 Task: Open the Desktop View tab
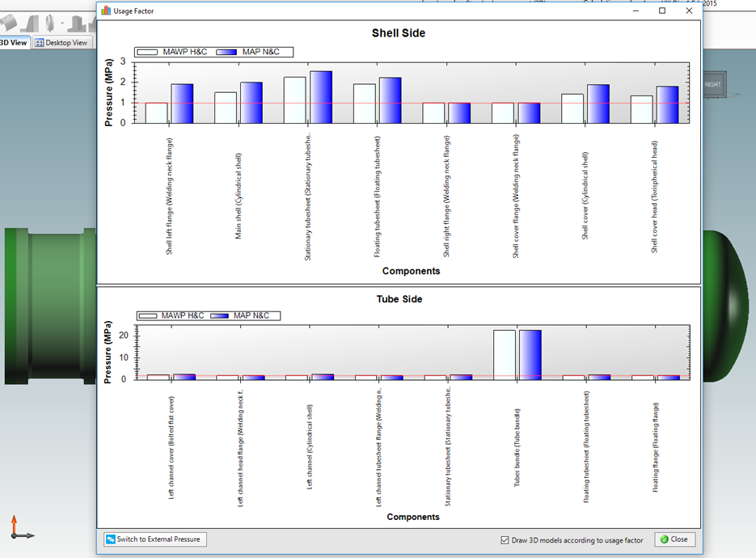(61, 42)
